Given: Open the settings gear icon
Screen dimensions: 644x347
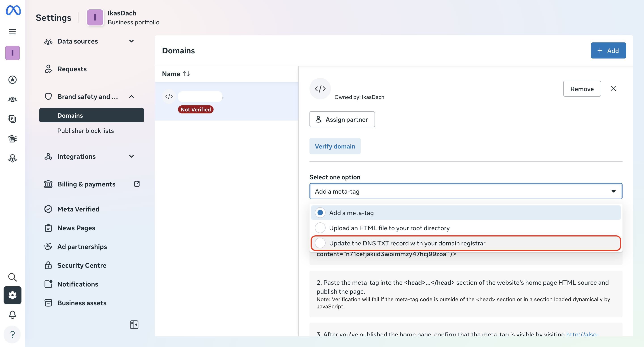Looking at the screenshot, I should pyautogui.click(x=13, y=295).
